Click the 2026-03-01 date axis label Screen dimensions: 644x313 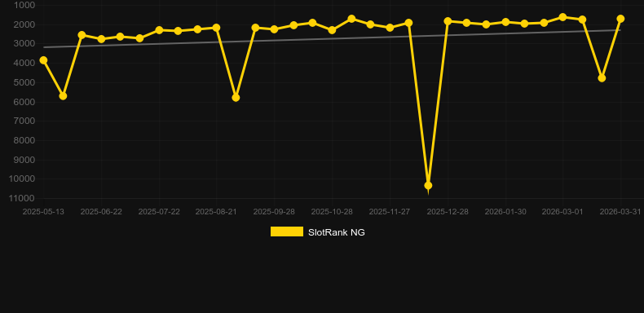click(562, 212)
